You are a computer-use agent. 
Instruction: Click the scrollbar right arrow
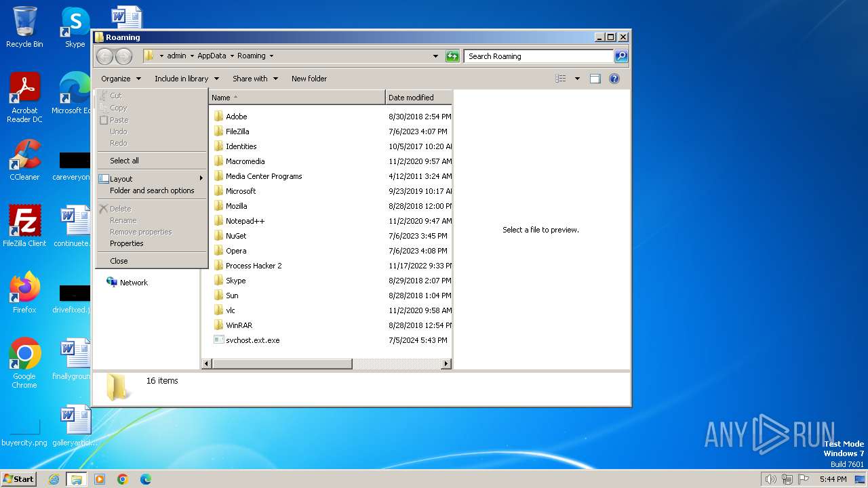pyautogui.click(x=446, y=364)
